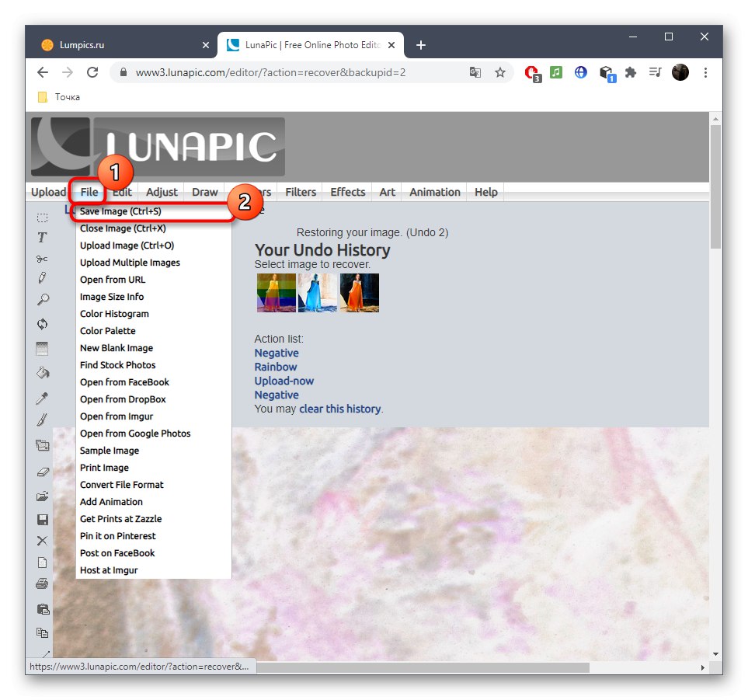Select the resize/overlay images tool
Image resolution: width=748 pixels, height=700 pixels.
click(x=43, y=445)
